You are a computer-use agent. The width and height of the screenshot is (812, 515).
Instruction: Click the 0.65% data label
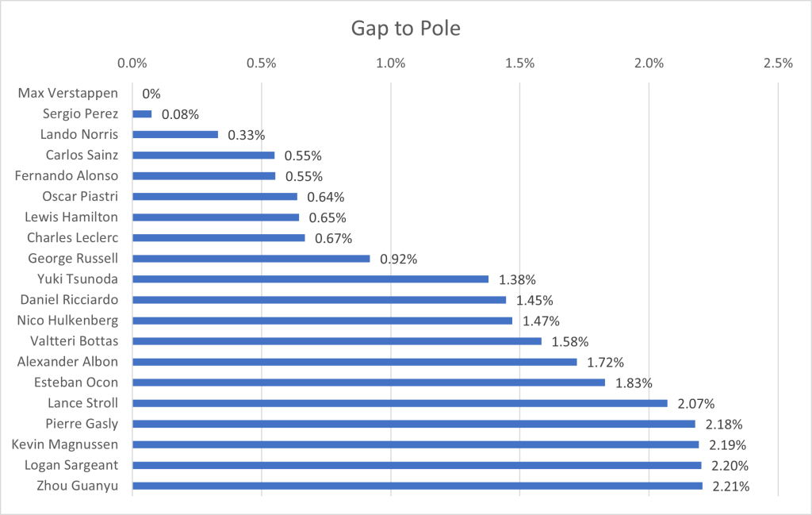click(x=327, y=217)
